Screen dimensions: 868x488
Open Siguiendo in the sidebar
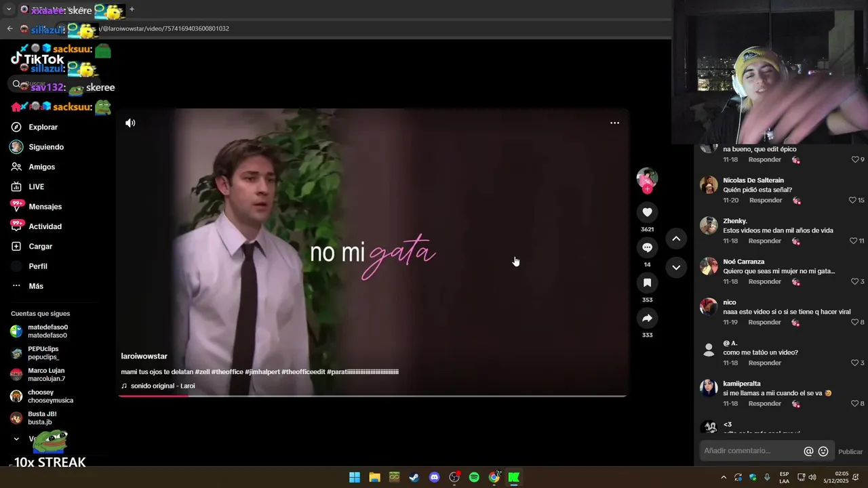[45, 147]
